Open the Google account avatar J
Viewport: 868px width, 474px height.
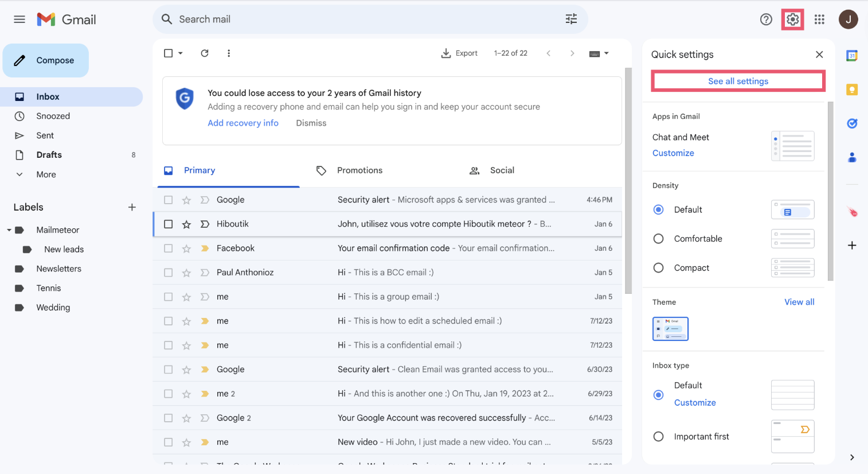click(x=848, y=20)
